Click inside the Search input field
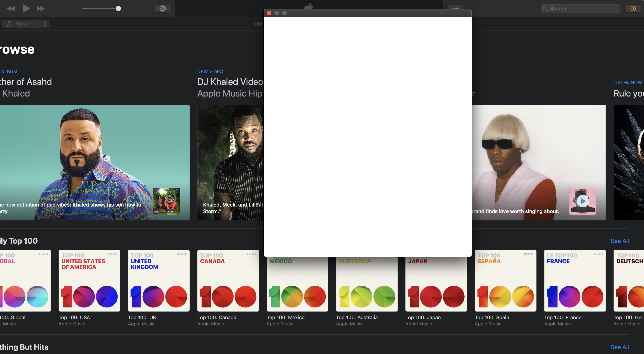The image size is (644, 354). coord(580,8)
